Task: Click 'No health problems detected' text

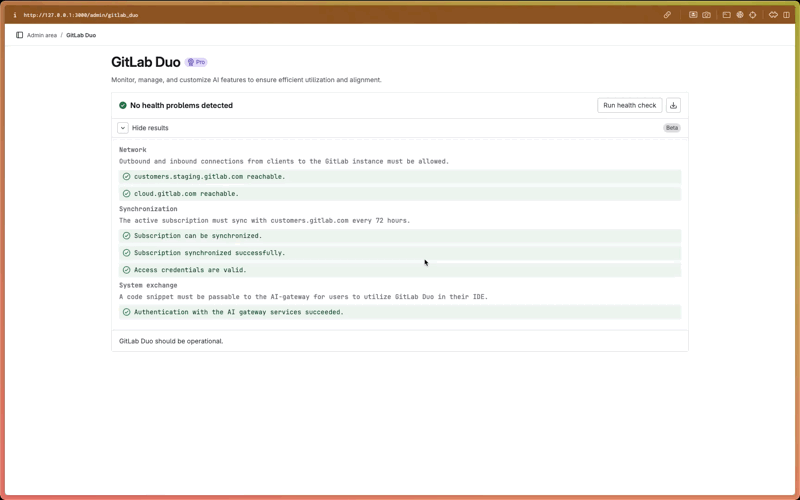Action: (x=181, y=105)
